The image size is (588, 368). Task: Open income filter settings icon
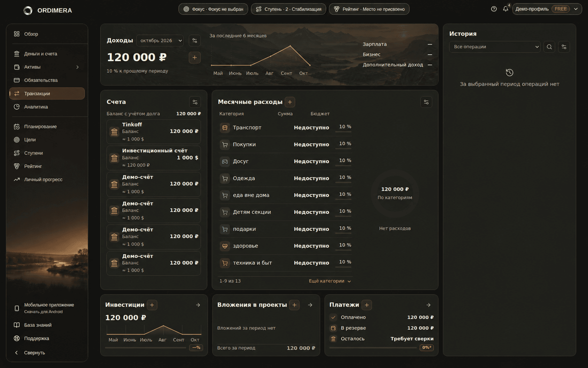point(195,40)
